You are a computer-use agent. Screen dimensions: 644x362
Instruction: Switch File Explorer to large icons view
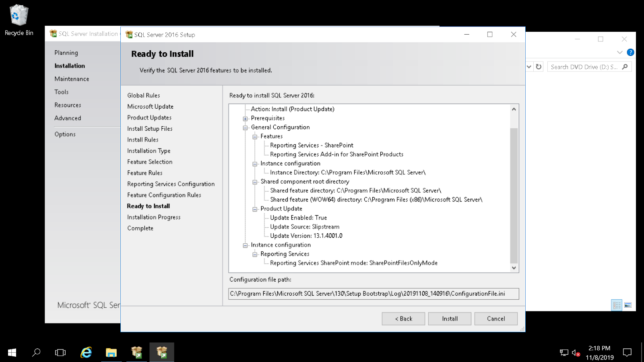click(628, 305)
